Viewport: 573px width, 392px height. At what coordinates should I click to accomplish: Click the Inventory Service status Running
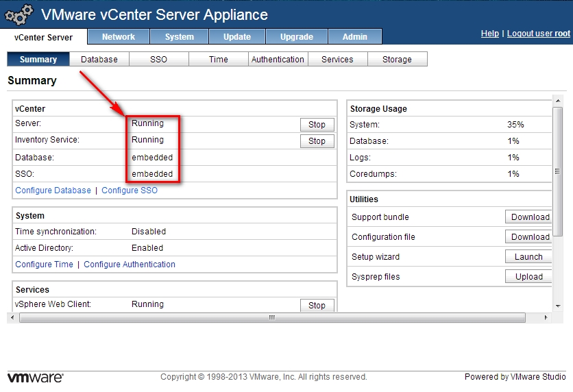(x=147, y=140)
